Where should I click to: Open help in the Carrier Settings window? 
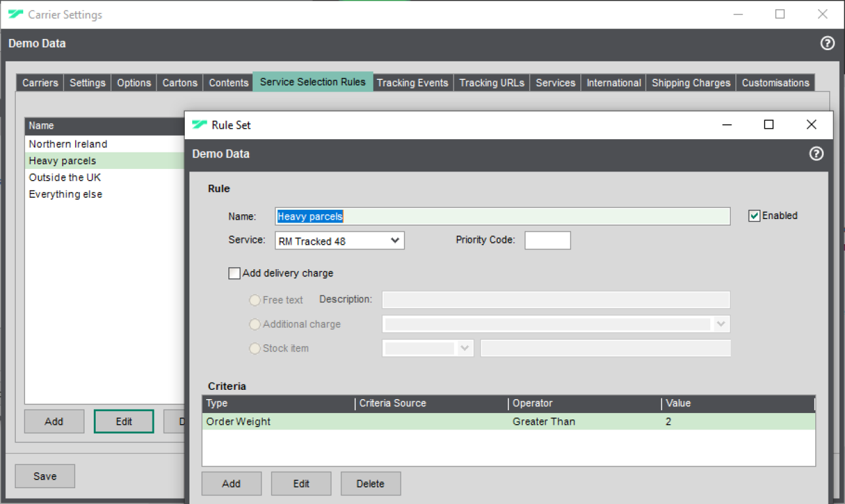tap(827, 44)
